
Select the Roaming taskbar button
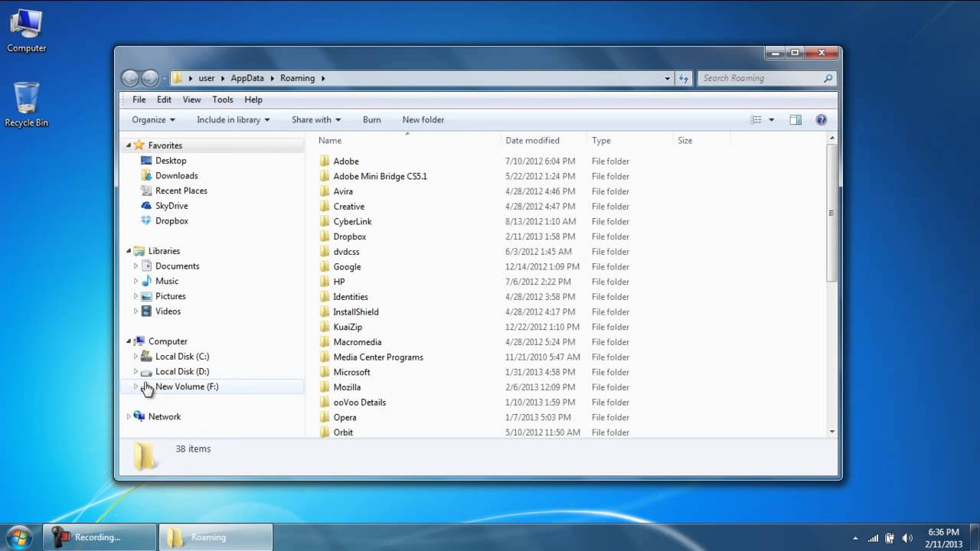[x=216, y=537]
